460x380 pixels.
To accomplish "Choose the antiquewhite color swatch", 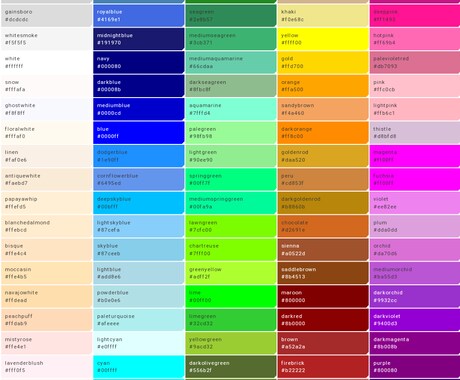I will [x=46, y=179].
